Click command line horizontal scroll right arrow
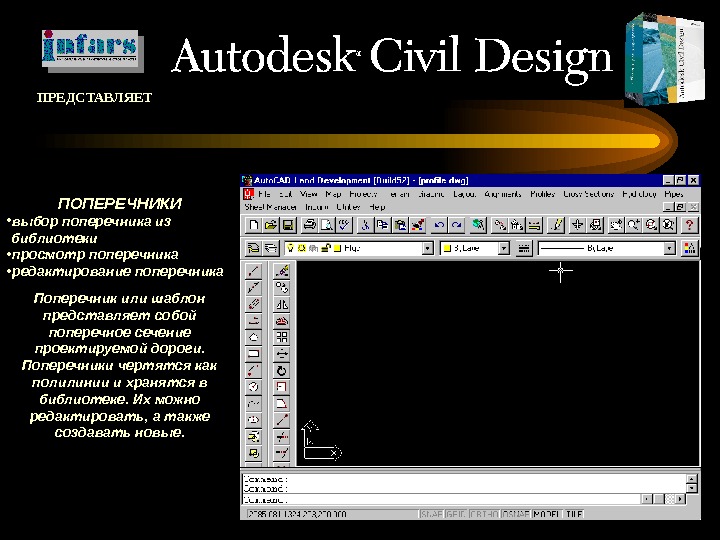This screenshot has width=720, height=540. pyautogui.click(x=680, y=499)
